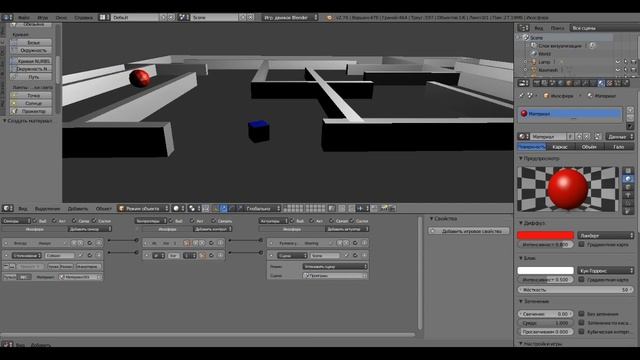640x360 pixels.
Task: Enable scale manipulator in viewport header
Action: [240, 209]
